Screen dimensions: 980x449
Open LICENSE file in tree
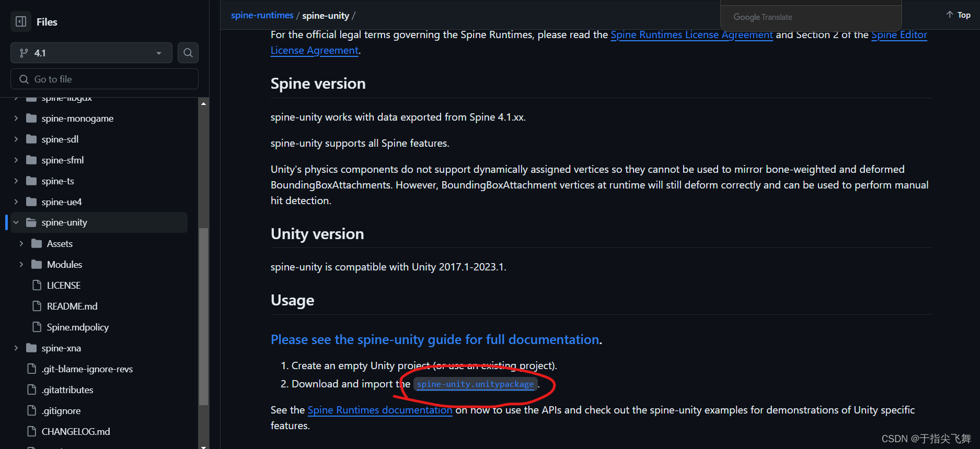64,286
